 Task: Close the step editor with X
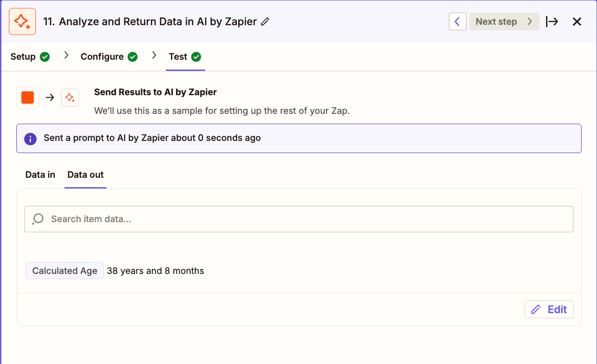(577, 21)
